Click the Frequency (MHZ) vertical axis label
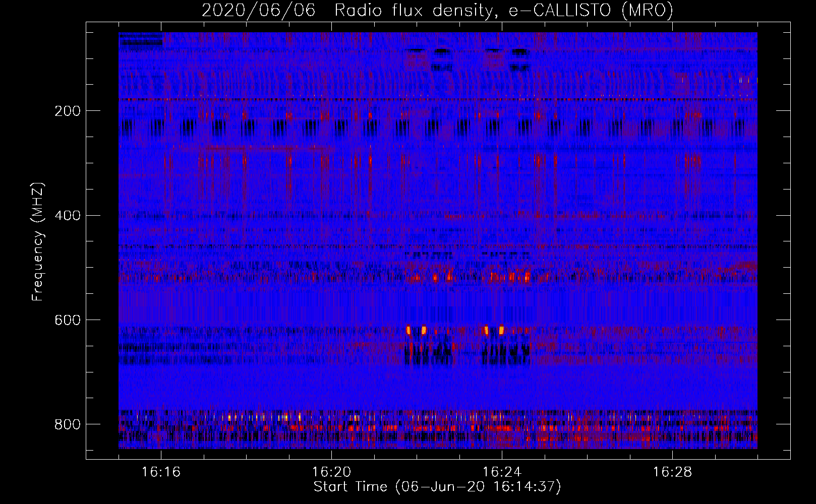Screen dimensions: 816x504 [38, 241]
